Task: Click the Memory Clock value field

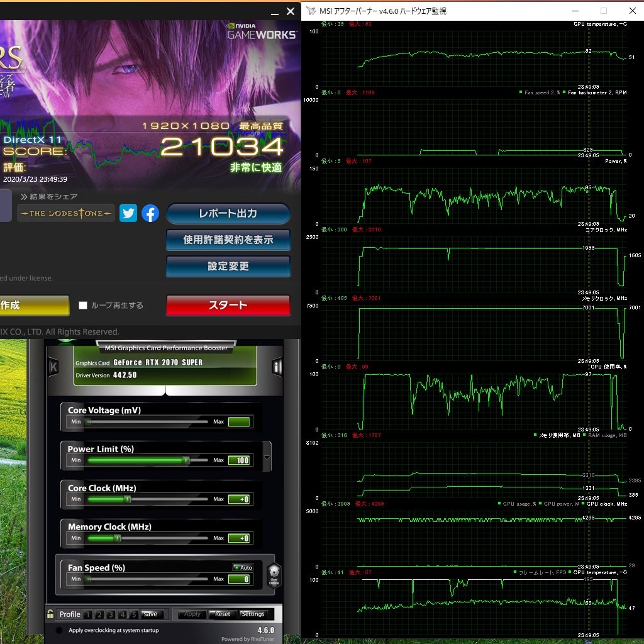Action: [x=239, y=538]
